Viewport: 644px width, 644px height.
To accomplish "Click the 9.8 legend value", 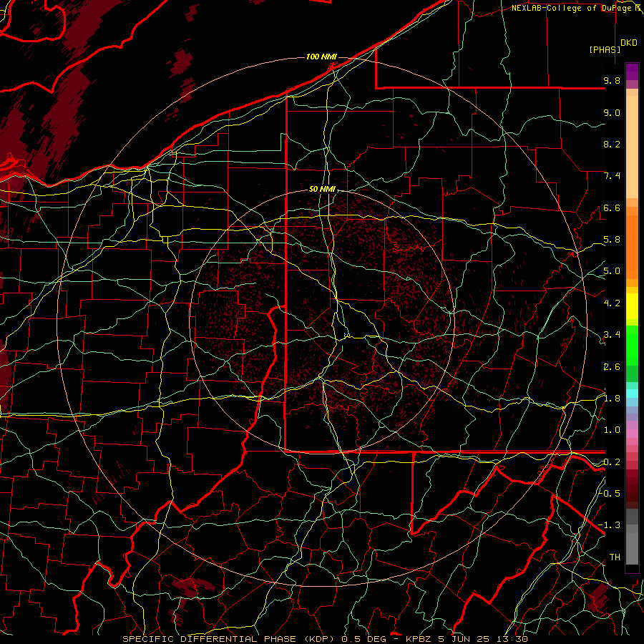I will (612, 80).
